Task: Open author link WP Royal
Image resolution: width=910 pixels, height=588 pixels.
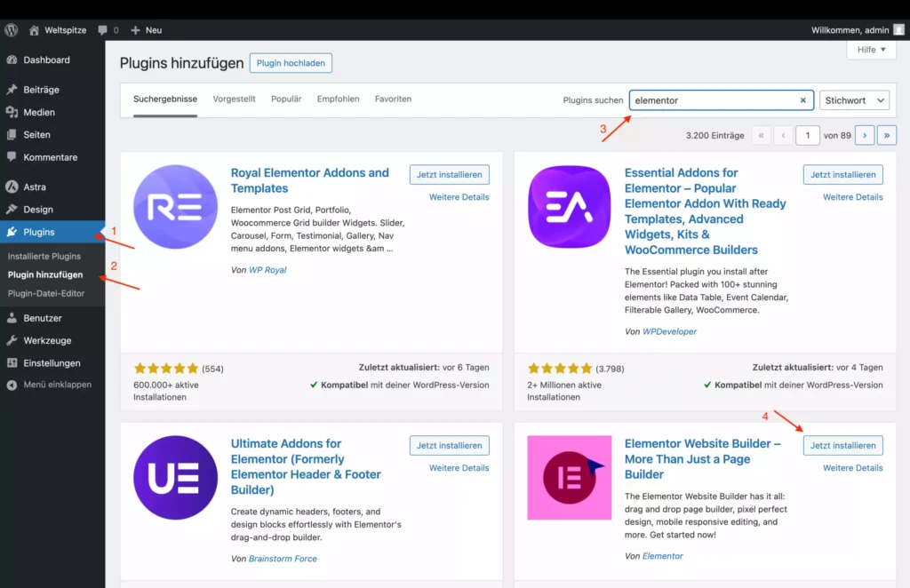Action: [x=267, y=270]
